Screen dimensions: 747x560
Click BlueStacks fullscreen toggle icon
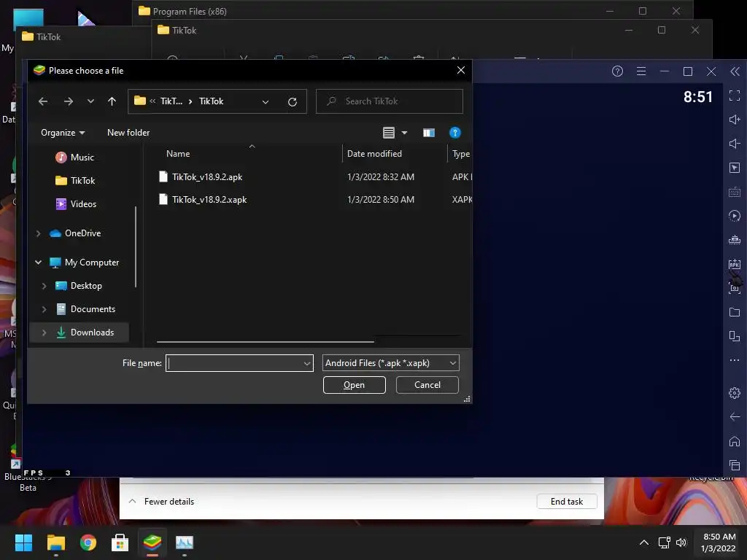coord(734,96)
